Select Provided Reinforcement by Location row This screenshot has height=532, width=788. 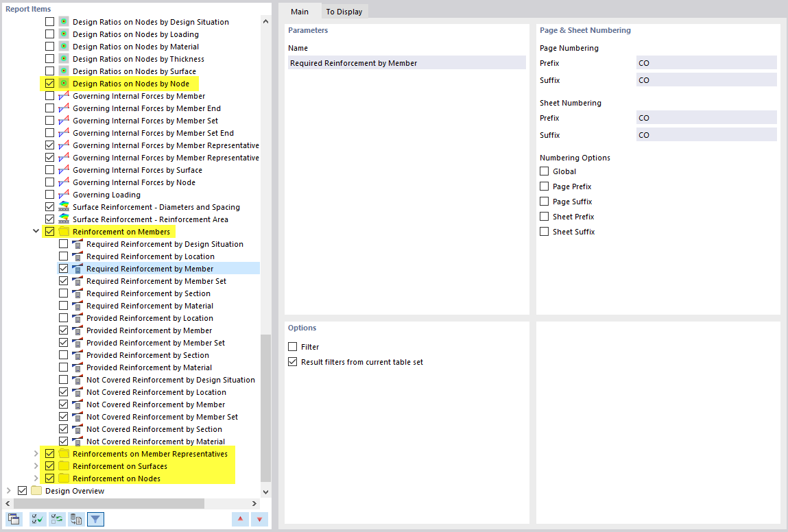click(150, 318)
